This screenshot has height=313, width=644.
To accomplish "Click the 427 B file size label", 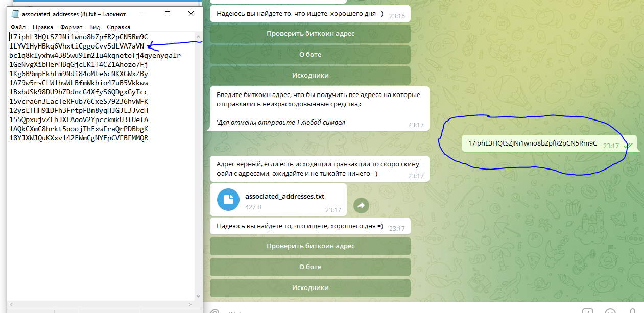I will pyautogui.click(x=253, y=207).
